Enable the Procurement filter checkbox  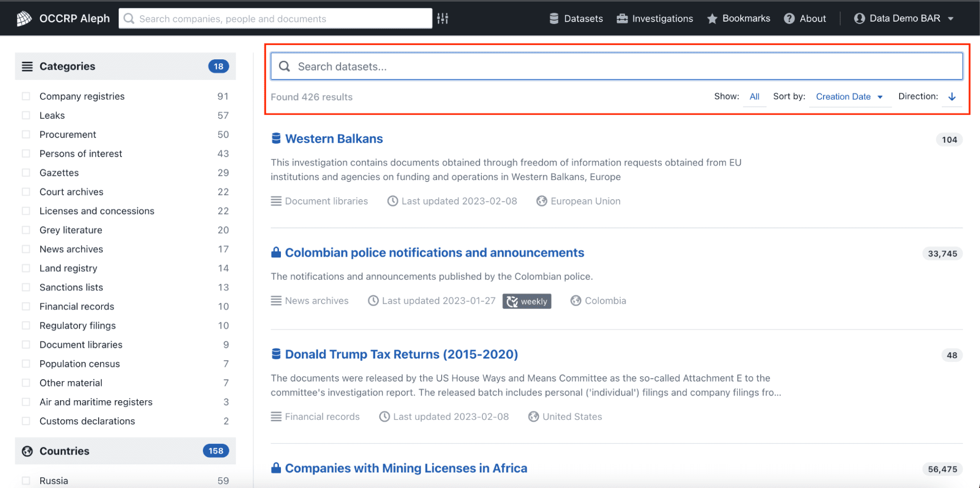pyautogui.click(x=26, y=134)
